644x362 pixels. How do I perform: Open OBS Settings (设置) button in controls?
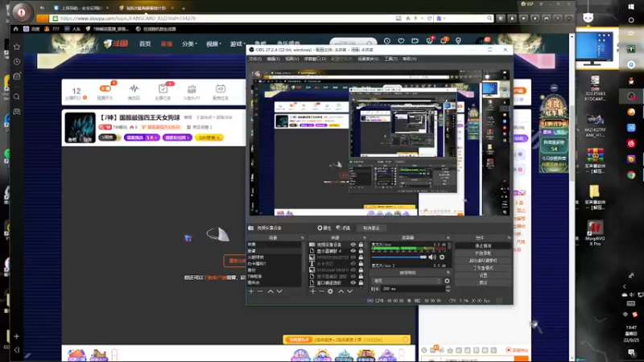pos(483,275)
